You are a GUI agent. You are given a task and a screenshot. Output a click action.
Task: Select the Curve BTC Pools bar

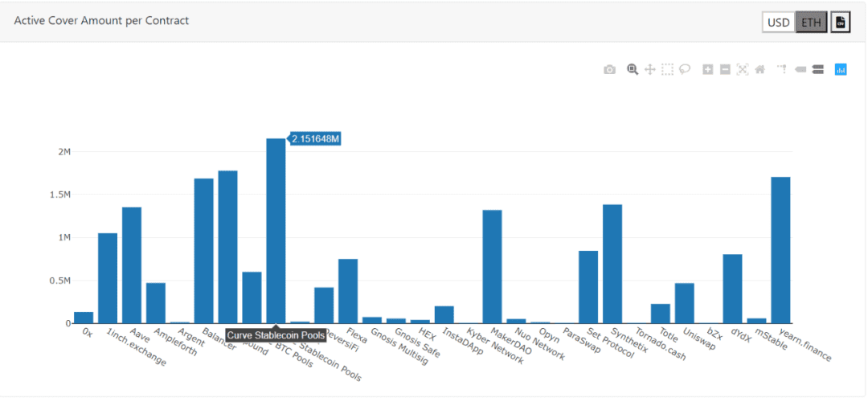tap(252, 297)
